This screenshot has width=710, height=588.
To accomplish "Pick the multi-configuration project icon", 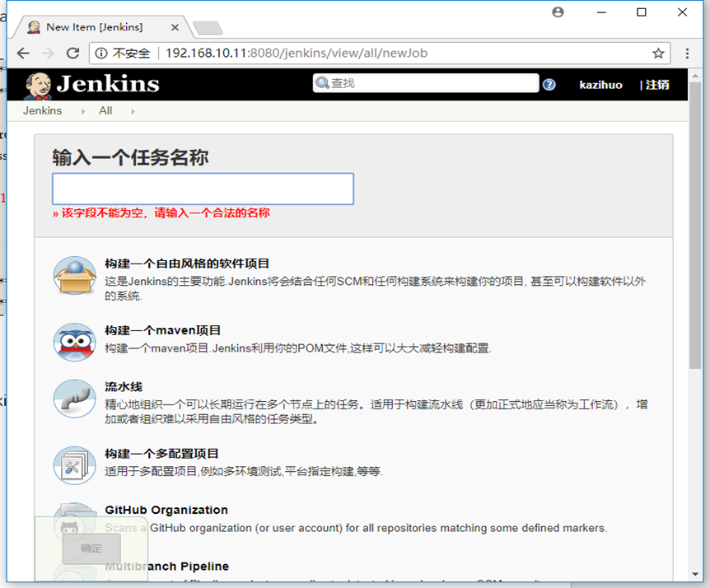I will click(x=74, y=465).
